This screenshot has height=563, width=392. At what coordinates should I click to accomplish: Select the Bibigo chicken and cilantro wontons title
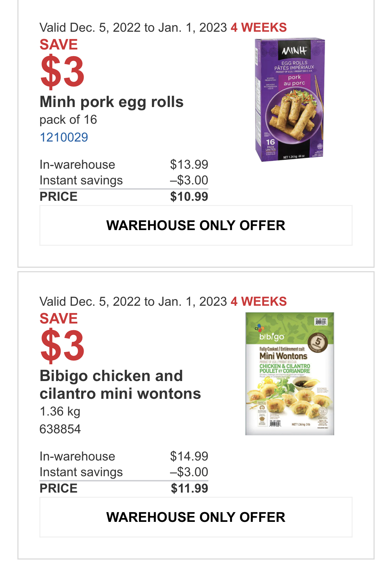[120, 385]
